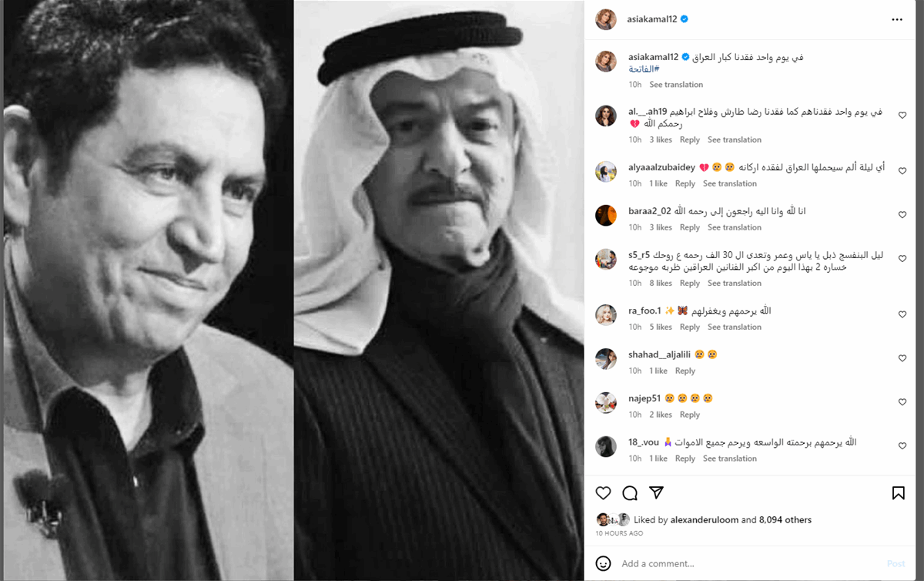Save post with bookmark icon

pos(899,493)
